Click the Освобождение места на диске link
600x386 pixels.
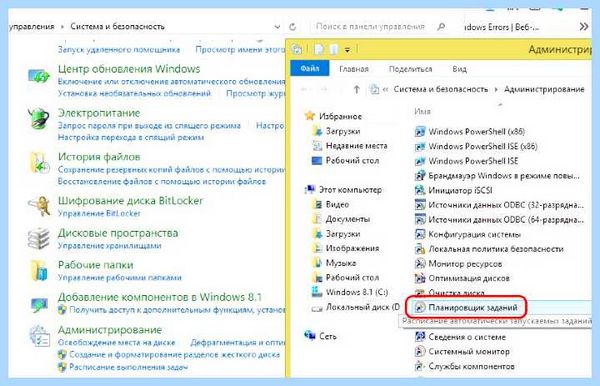click(116, 342)
